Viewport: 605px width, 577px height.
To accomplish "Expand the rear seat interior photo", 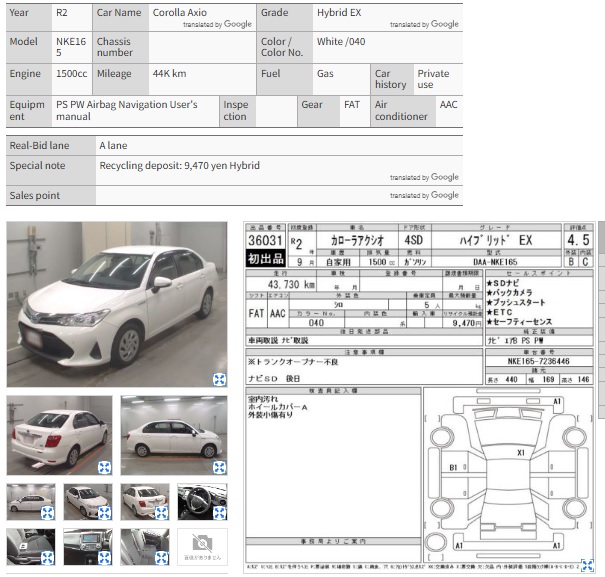I will pos(161,558).
